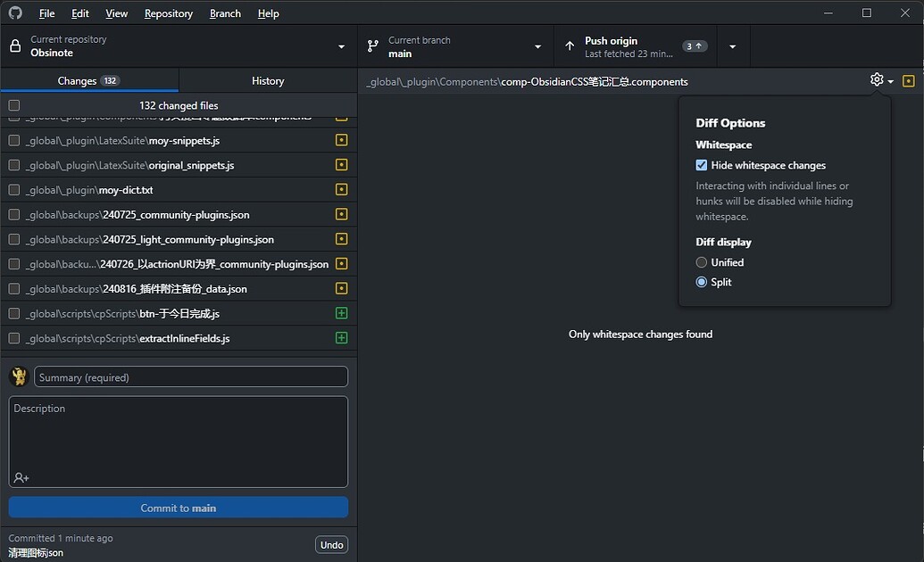
Task: Click your avatar beside the summary field
Action: click(17, 376)
